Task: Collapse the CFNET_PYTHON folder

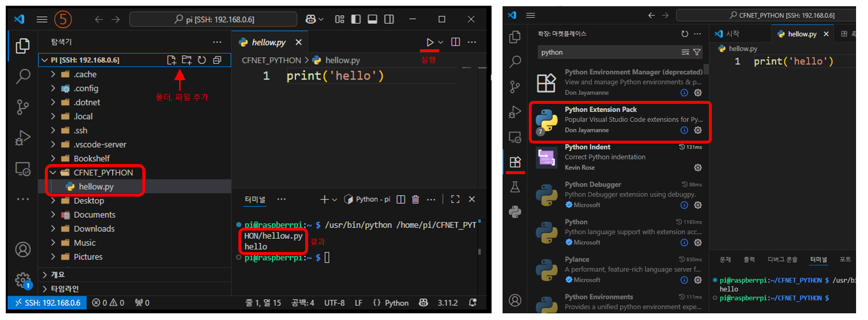Action: point(53,173)
